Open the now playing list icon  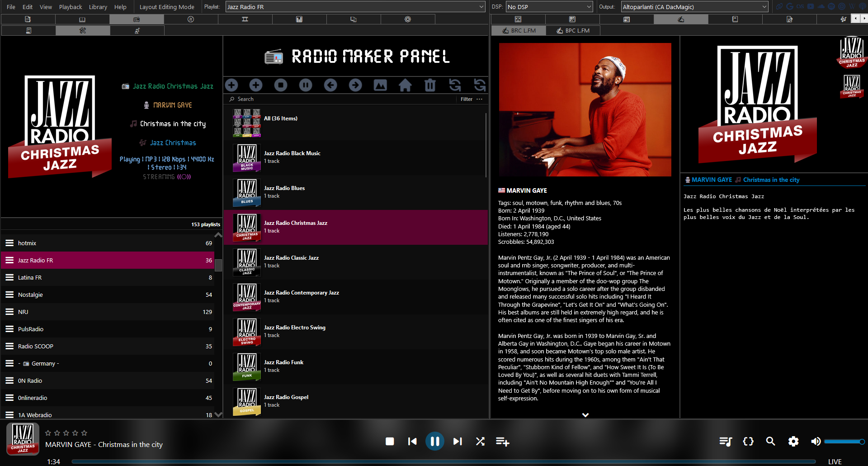726,441
